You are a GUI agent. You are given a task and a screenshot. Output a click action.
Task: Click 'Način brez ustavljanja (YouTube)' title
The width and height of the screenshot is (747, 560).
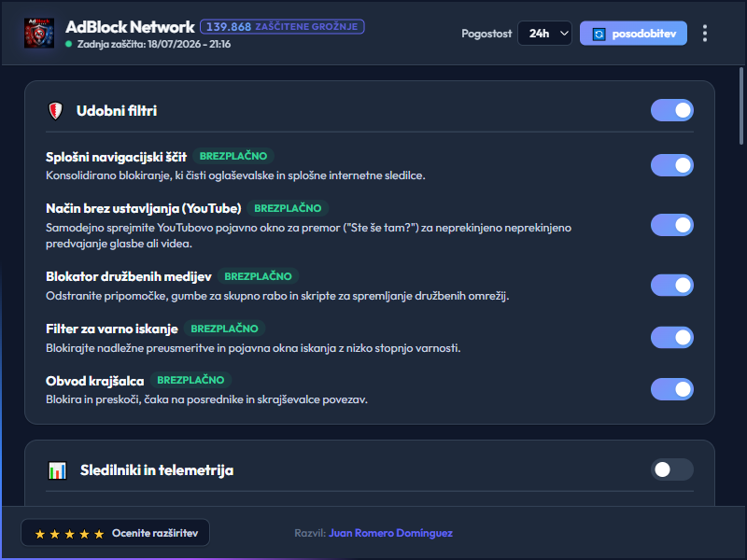[144, 208]
